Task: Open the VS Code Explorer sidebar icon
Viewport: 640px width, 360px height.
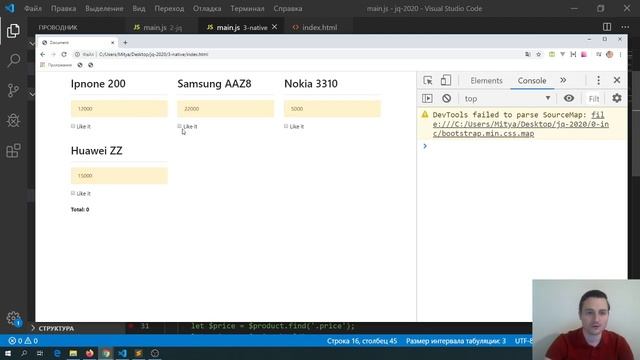Action: (x=13, y=31)
